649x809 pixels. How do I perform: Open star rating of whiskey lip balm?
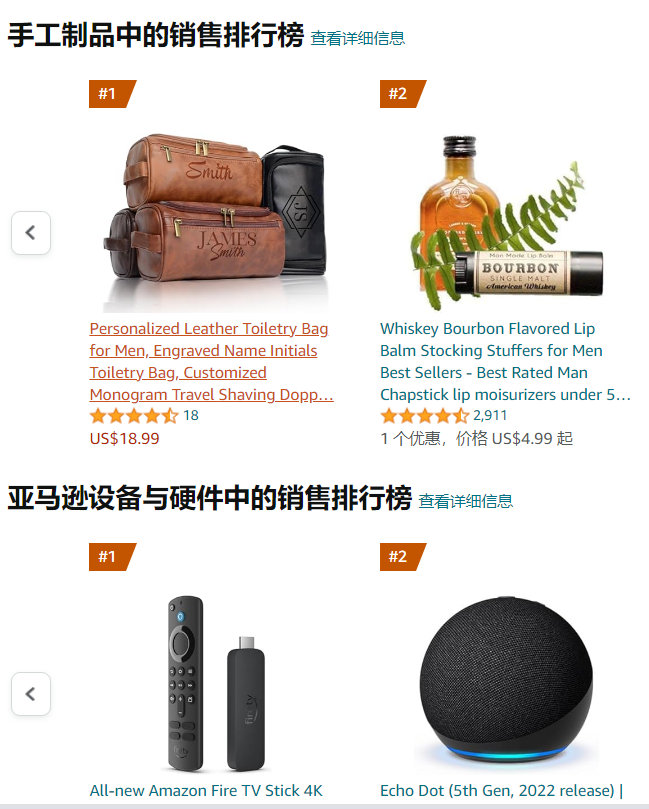[x=425, y=415]
